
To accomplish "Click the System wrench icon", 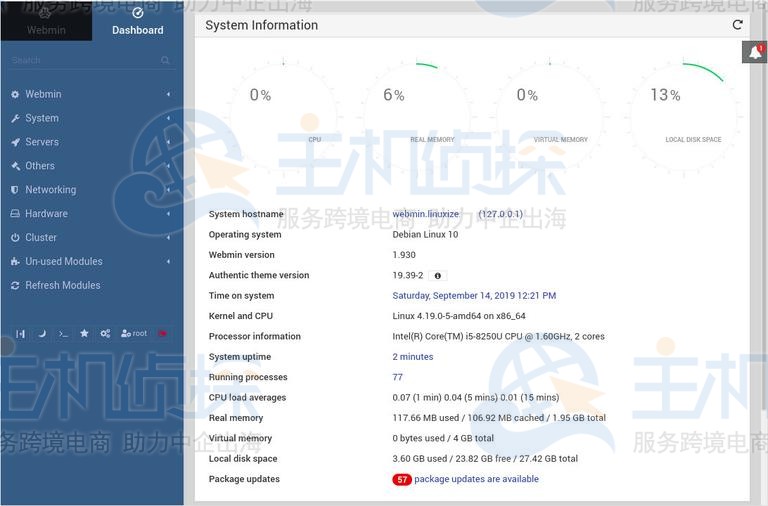I will coord(15,118).
